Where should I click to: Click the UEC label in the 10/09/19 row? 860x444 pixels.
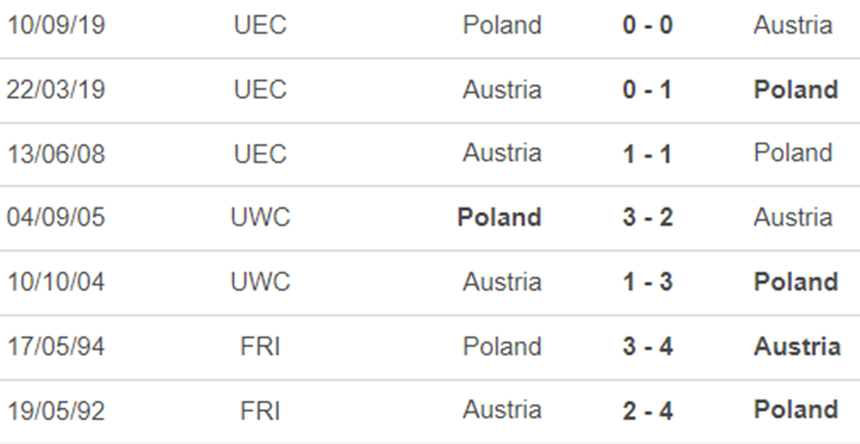point(260,25)
